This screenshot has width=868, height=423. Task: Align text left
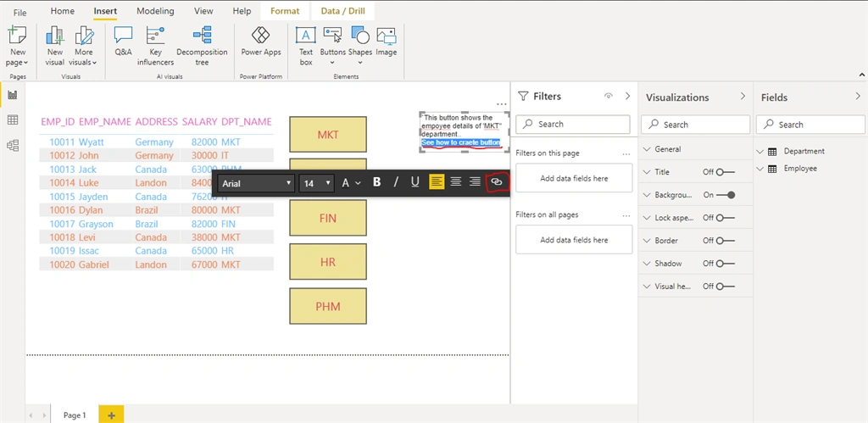tap(437, 182)
